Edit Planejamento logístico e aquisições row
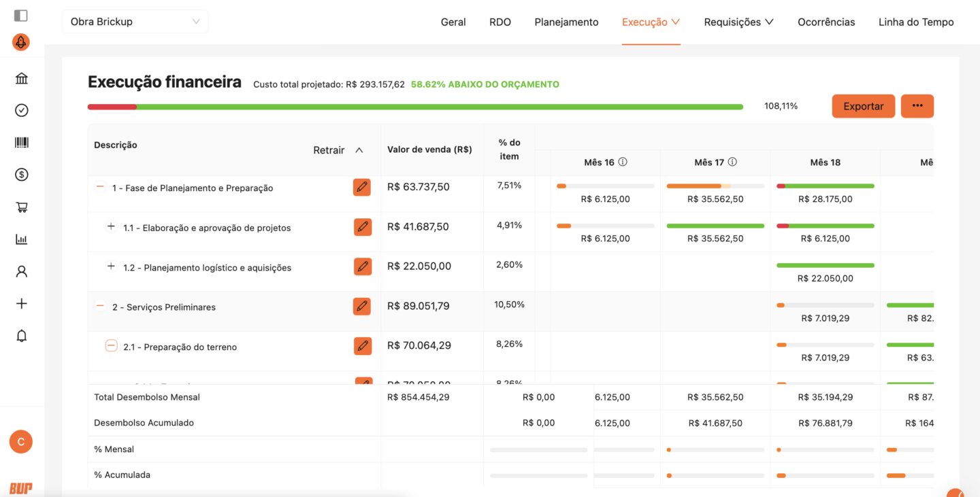The height and width of the screenshot is (497, 980). 363,267
